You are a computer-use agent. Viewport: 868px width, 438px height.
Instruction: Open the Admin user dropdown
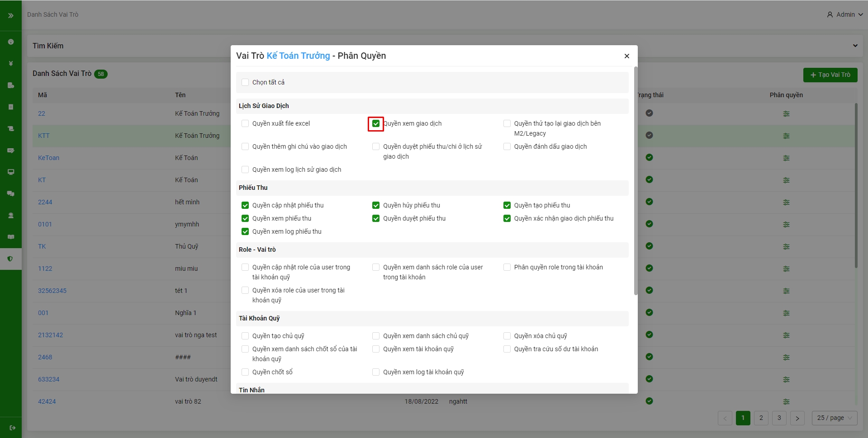[x=845, y=14]
